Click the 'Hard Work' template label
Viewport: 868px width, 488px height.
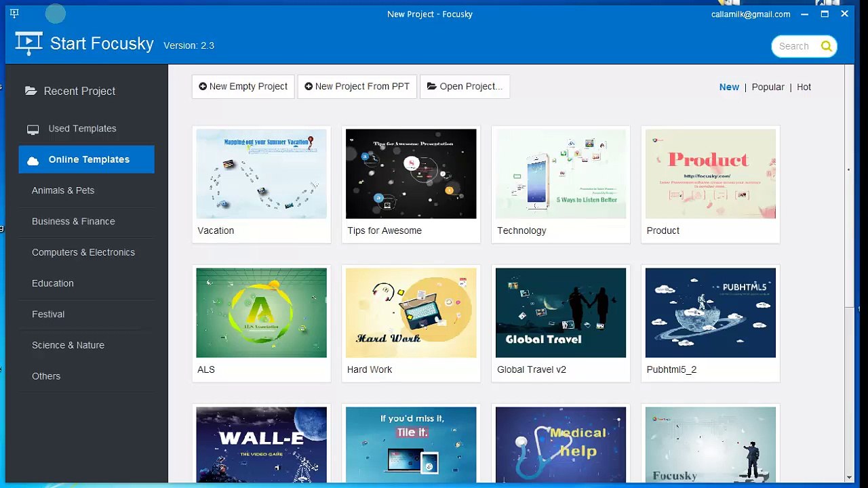[x=370, y=369]
